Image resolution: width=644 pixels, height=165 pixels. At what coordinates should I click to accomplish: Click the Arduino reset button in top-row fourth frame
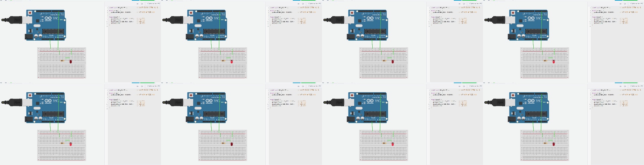pos(513,13)
